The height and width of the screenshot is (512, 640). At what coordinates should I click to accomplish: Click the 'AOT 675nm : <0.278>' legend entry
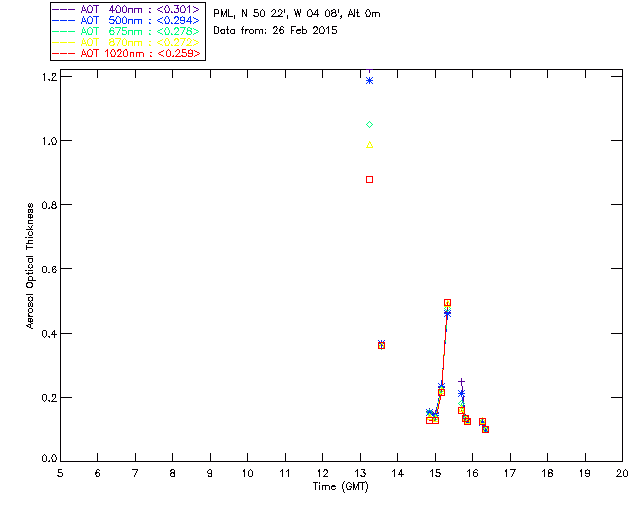pos(126,31)
